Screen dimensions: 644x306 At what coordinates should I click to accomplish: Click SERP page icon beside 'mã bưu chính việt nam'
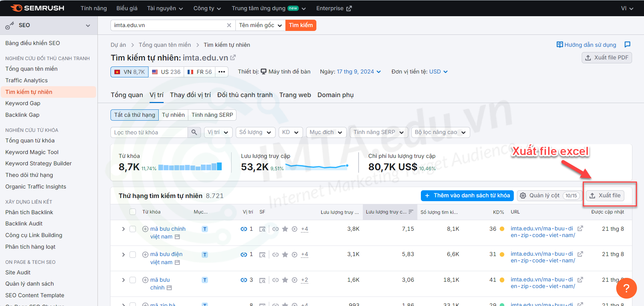pyautogui.click(x=177, y=237)
